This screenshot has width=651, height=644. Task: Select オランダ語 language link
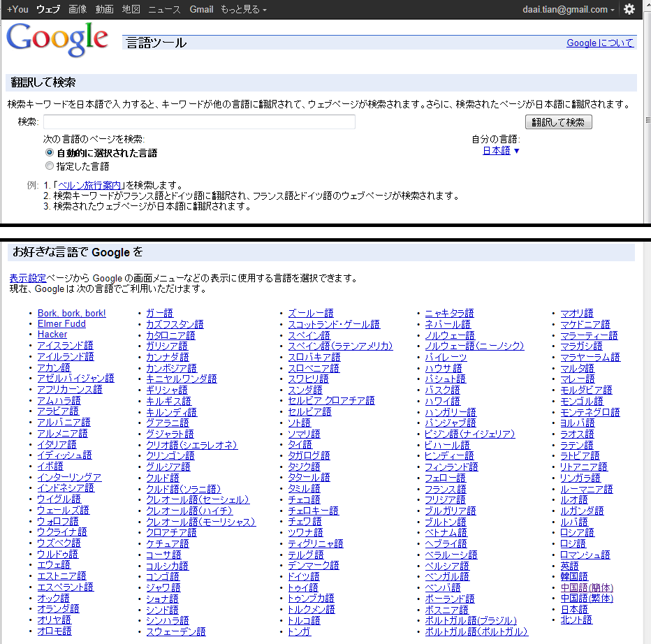pyautogui.click(x=58, y=609)
